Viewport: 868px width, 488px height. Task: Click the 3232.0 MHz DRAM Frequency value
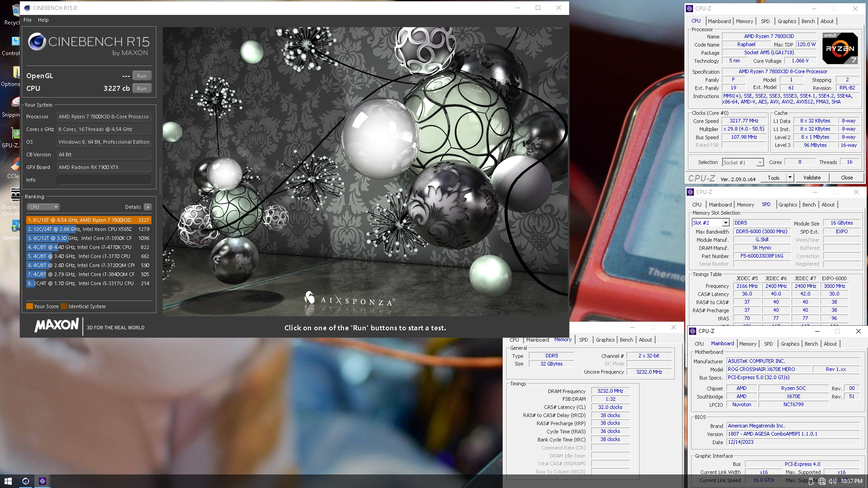point(610,391)
